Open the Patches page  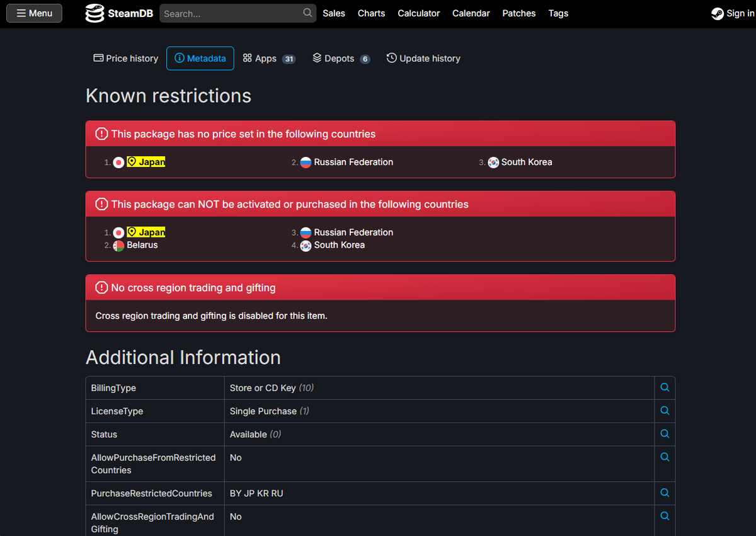pos(519,13)
